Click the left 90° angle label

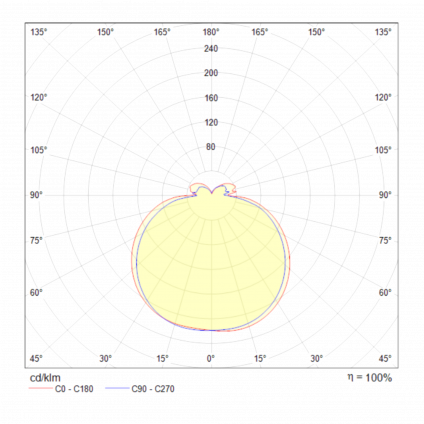[x=36, y=195]
